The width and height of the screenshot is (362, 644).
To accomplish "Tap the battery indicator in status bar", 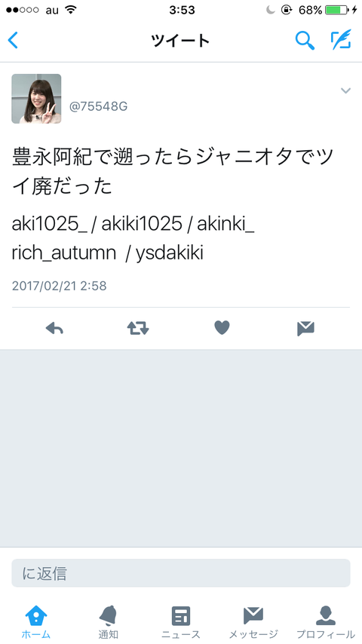I will 336,10.
